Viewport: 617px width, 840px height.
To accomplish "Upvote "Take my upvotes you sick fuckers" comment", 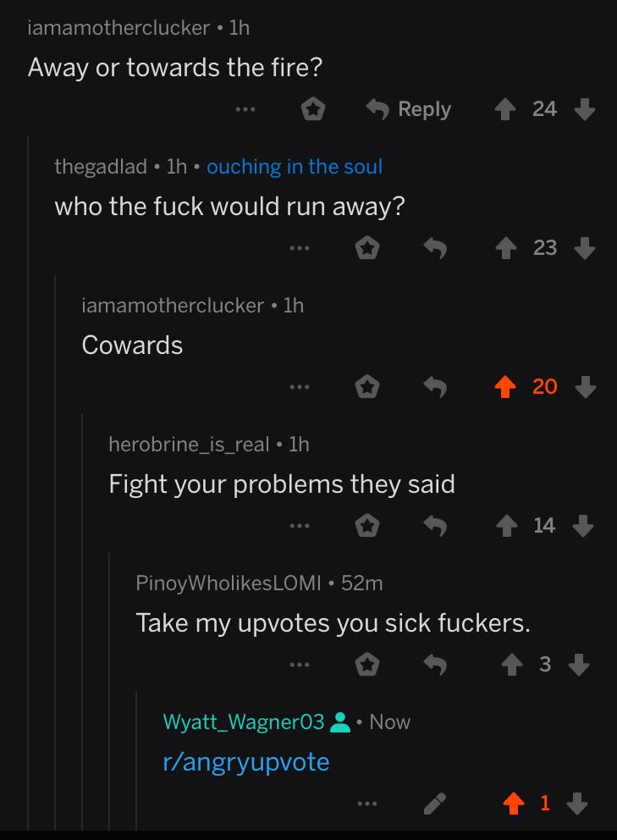I will pyautogui.click(x=511, y=665).
